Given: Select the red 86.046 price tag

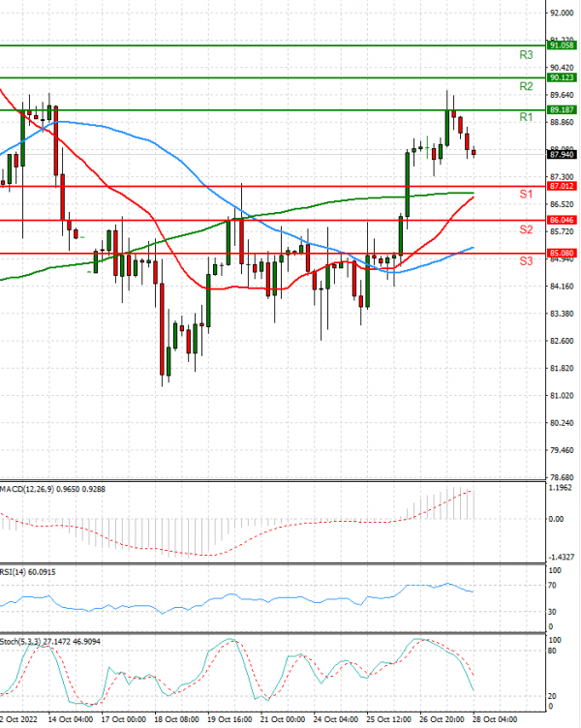Looking at the screenshot, I should pyautogui.click(x=562, y=220).
